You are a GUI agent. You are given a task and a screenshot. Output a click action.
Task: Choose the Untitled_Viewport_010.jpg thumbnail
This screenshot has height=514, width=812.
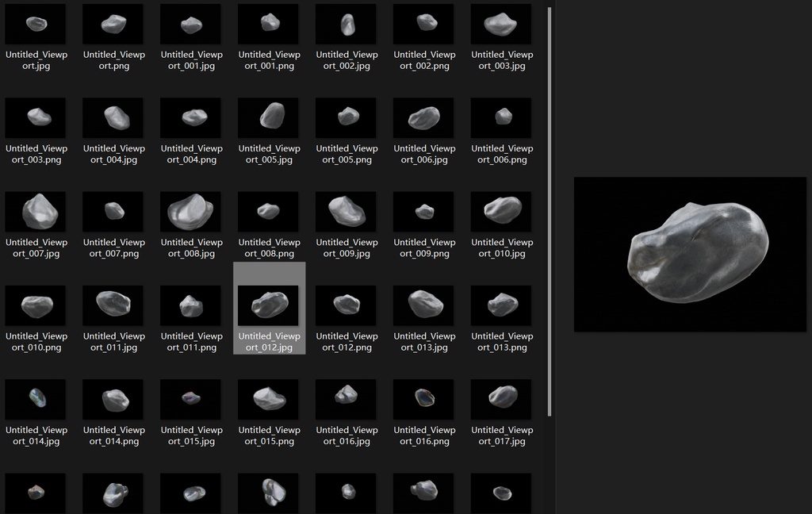click(501, 212)
